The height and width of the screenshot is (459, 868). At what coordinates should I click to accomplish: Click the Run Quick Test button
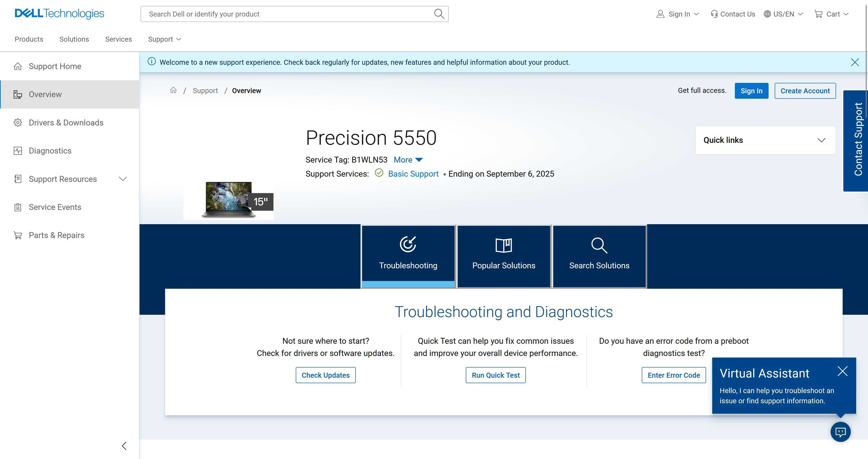[495, 375]
